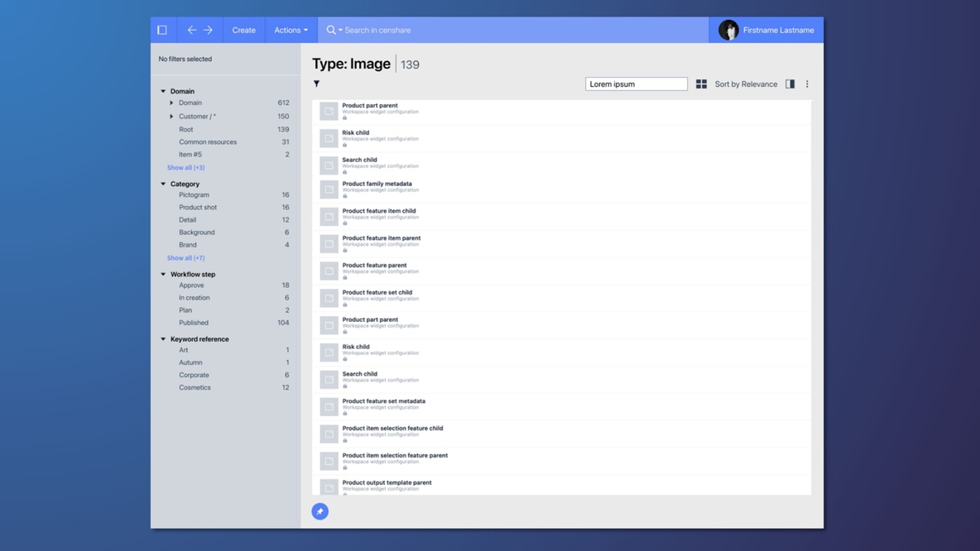Open Product feature item parent thumbnail icon
Screen dimensions: 980x551
coord(329,243)
